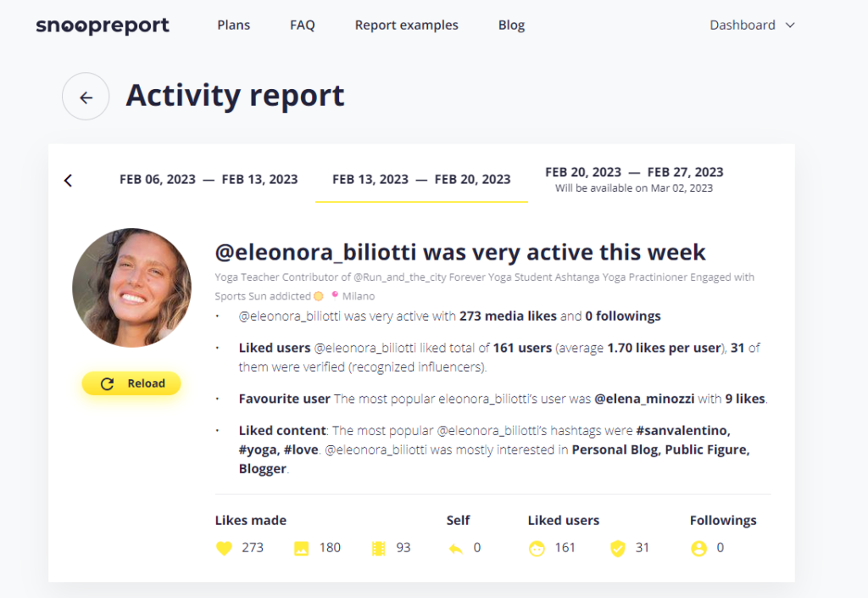868x598 pixels.
Task: Click the snoopreport logo
Action: (103, 25)
